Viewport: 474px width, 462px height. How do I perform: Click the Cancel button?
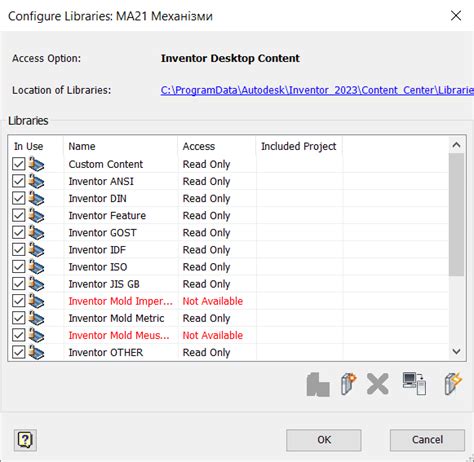427,440
